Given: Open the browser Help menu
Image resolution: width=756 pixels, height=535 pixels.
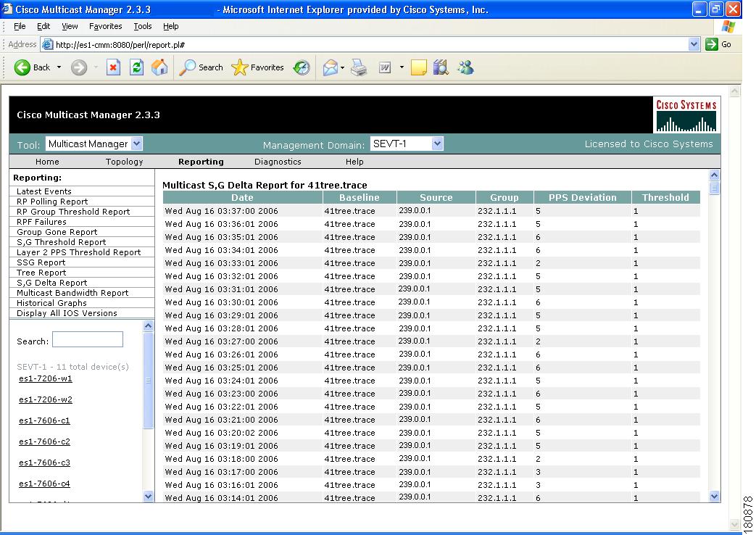Looking at the screenshot, I should click(170, 26).
